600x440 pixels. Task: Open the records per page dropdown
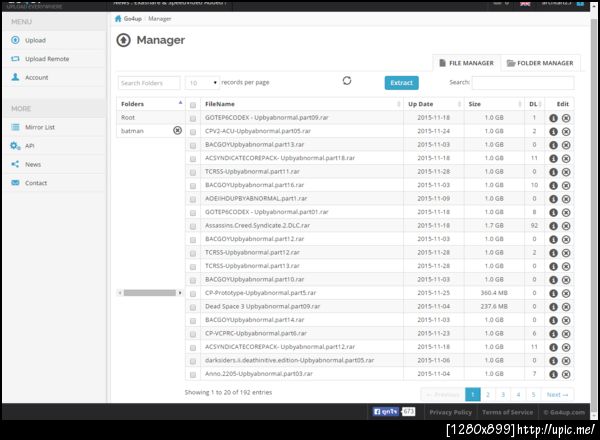(202, 83)
